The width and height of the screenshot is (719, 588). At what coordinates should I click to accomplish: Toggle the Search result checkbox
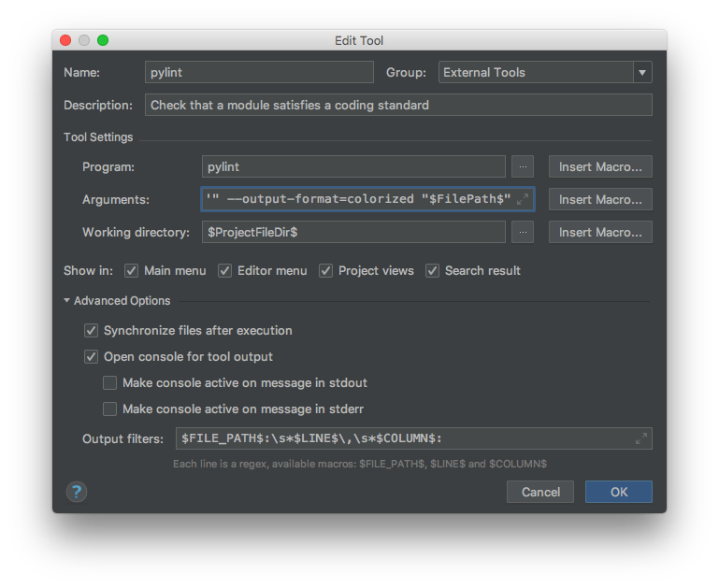click(432, 271)
